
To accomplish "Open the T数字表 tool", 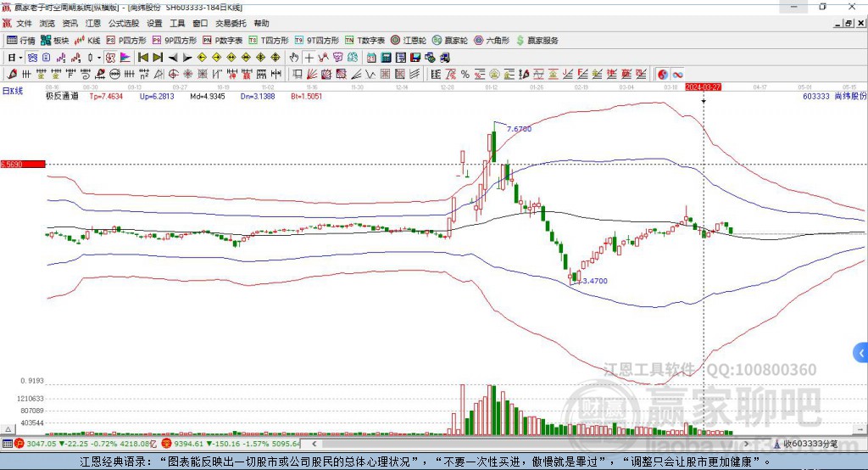I will click(364, 41).
